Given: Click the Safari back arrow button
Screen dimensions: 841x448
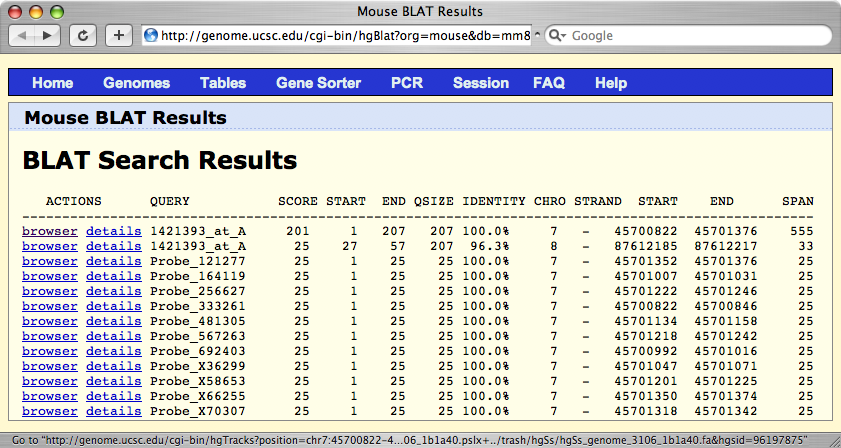Looking at the screenshot, I should click(x=22, y=35).
